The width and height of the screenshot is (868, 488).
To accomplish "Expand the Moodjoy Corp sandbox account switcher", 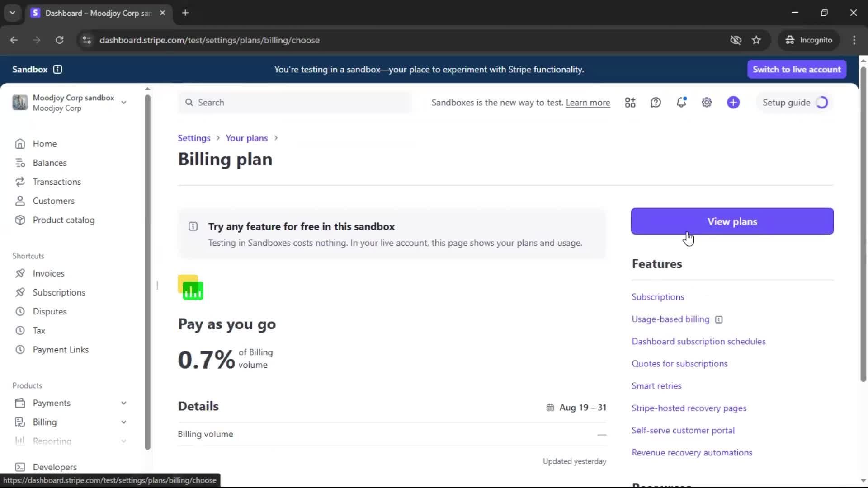I will coord(123,103).
